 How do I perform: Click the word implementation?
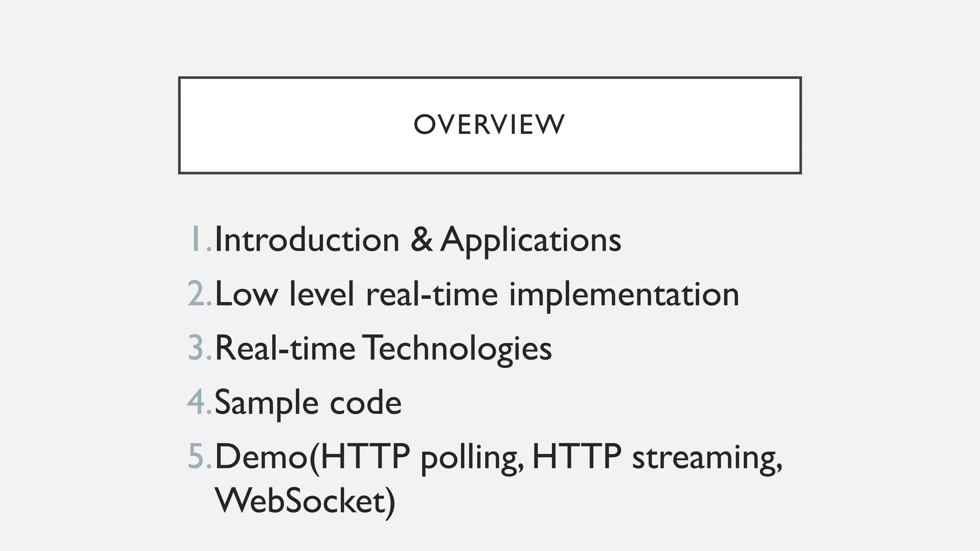point(624,295)
